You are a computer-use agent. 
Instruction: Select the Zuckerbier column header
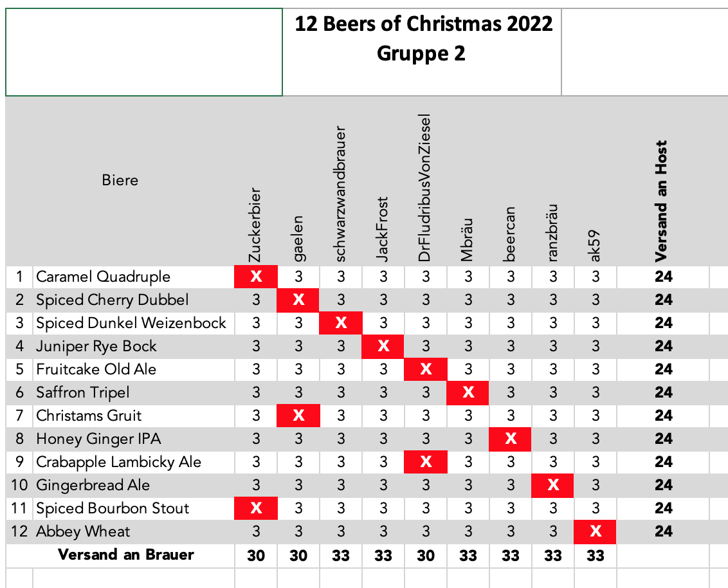pos(255,225)
